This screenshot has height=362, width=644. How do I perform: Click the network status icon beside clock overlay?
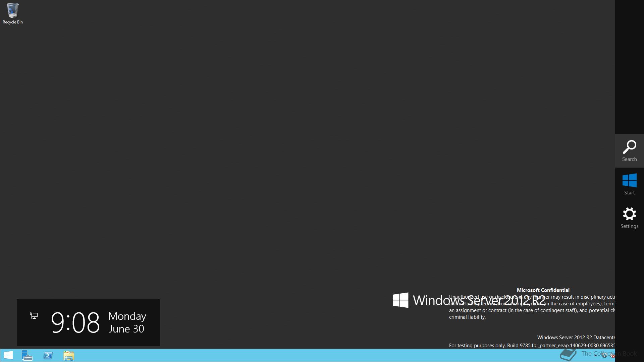coord(34,316)
